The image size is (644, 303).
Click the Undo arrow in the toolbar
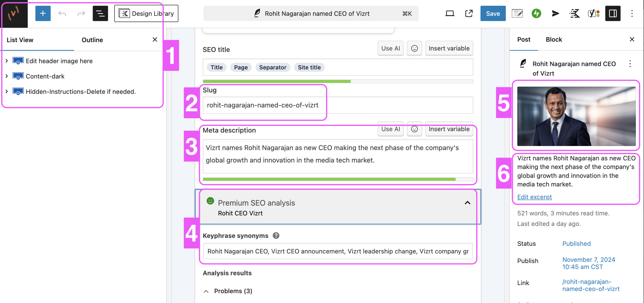pyautogui.click(x=62, y=13)
